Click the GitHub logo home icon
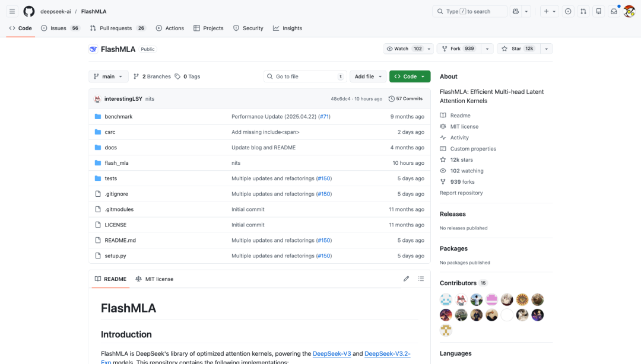The height and width of the screenshot is (364, 641). pyautogui.click(x=29, y=11)
